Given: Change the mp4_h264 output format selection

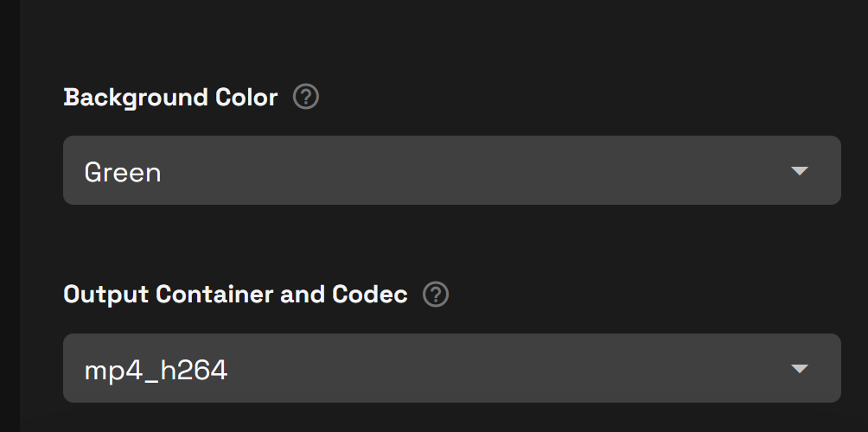Looking at the screenshot, I should click(451, 368).
